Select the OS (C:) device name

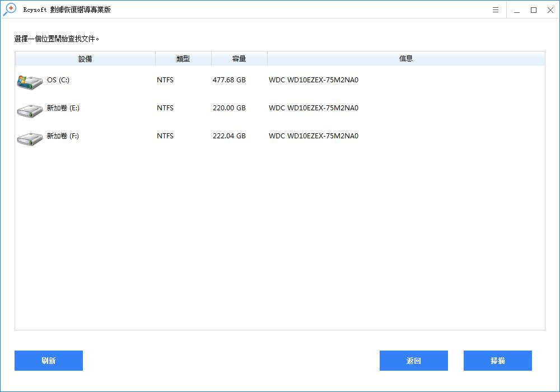pos(58,80)
